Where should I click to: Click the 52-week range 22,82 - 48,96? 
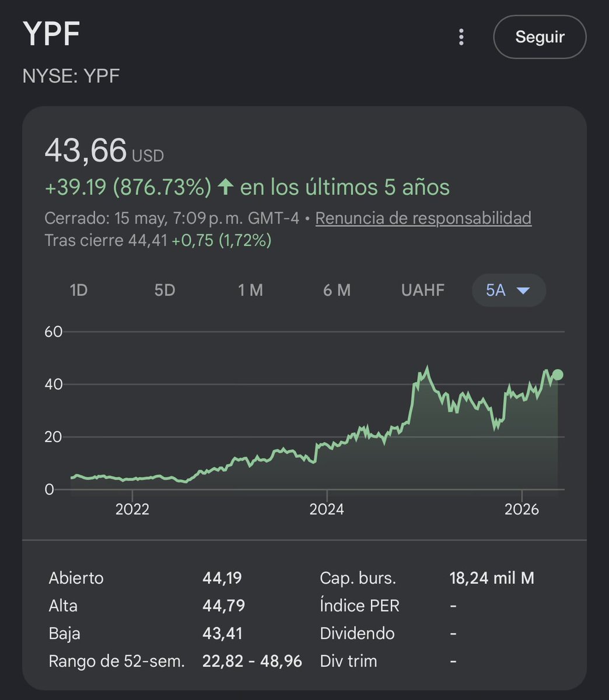[x=252, y=661]
